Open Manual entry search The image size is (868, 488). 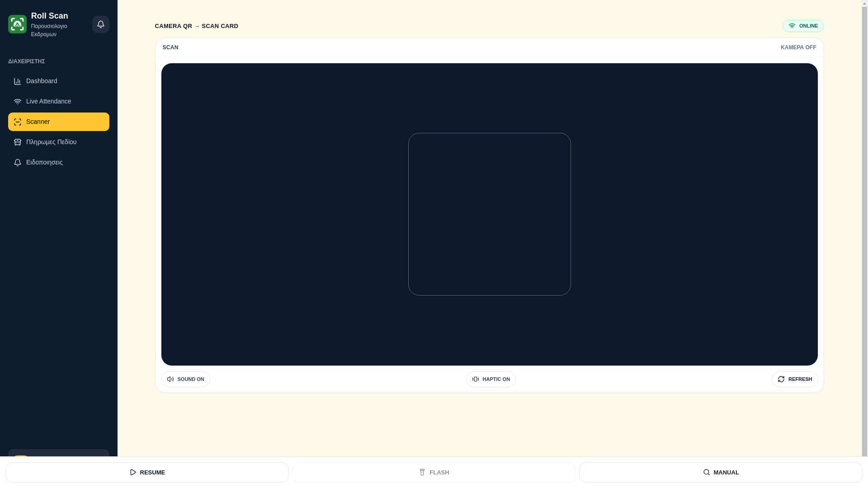point(721,472)
